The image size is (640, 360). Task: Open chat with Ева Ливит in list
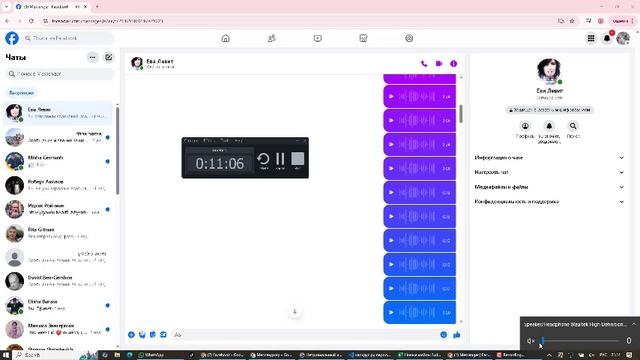point(58,113)
